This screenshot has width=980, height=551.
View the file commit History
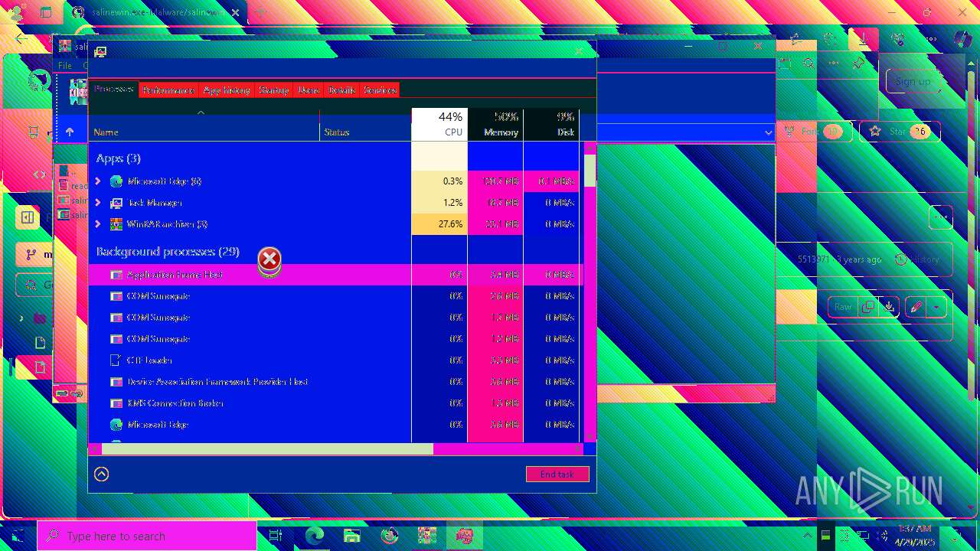(x=916, y=259)
